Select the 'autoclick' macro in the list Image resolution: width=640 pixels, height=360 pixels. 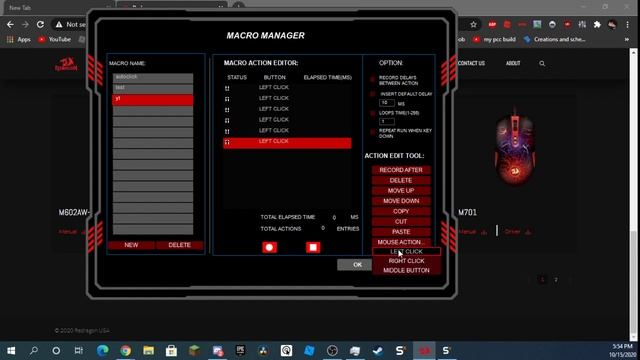tap(153, 78)
